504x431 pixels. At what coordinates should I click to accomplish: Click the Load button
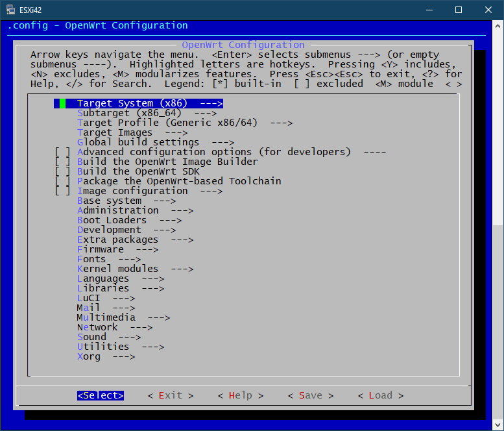pyautogui.click(x=381, y=395)
